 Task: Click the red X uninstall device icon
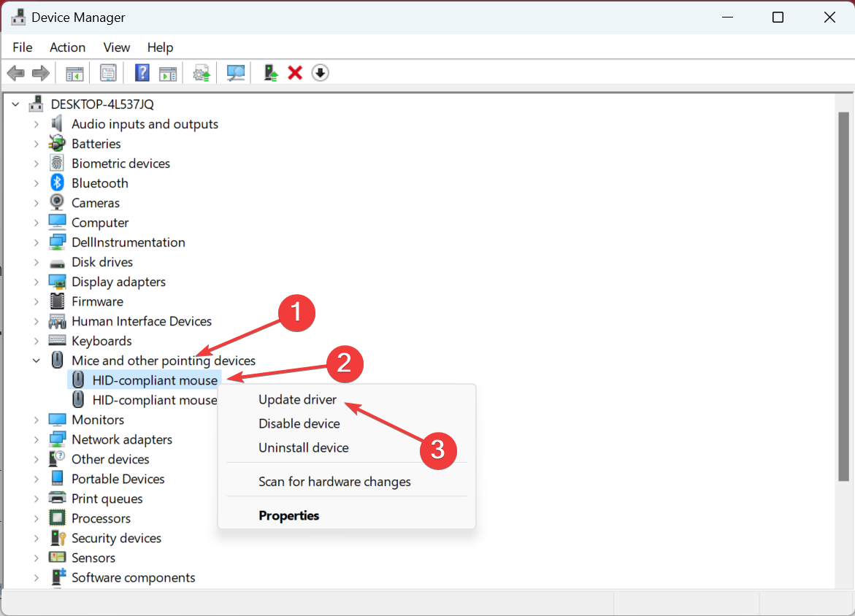[295, 73]
